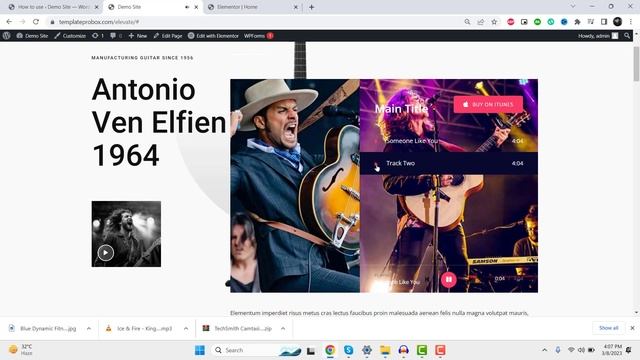Open the red ABP extension icon

point(511,22)
